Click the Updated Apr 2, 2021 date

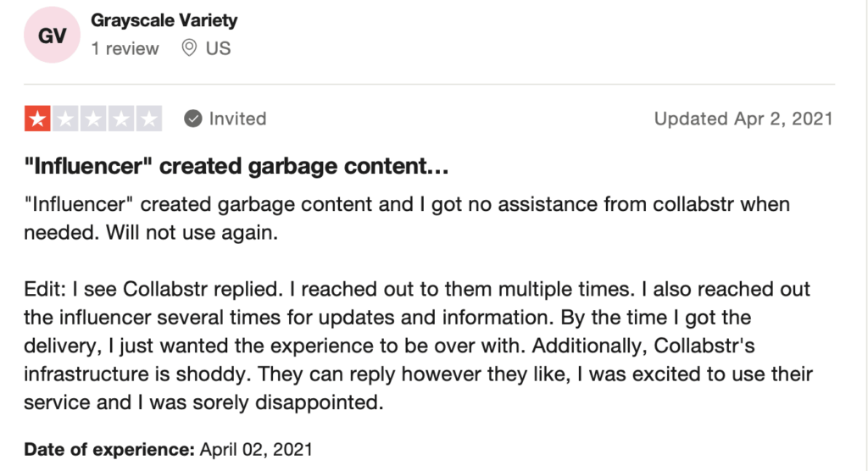tap(743, 119)
